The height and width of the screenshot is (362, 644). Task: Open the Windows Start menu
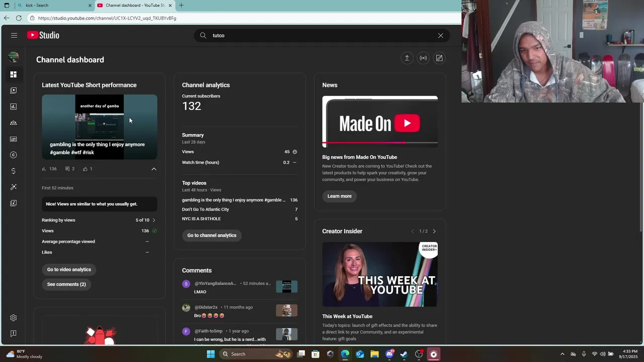point(211,354)
